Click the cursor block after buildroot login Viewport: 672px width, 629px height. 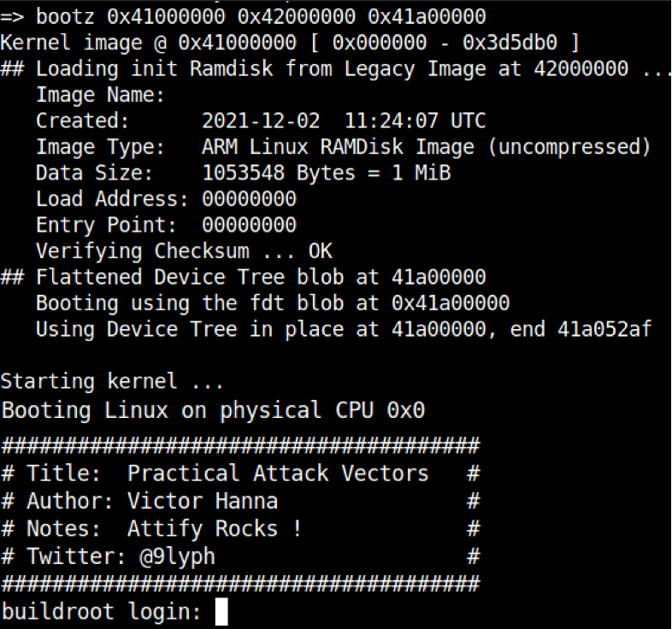(221, 611)
